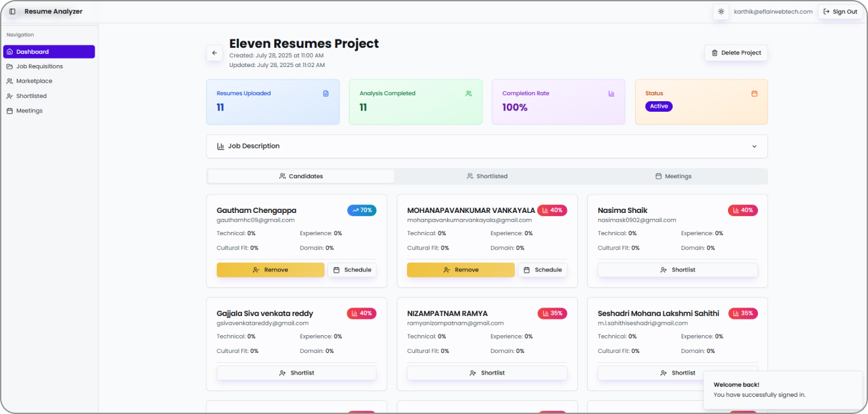The height and width of the screenshot is (414, 868).
Task: Click Gajjala Siva venkata reddy's 40% badge
Action: tap(362, 313)
